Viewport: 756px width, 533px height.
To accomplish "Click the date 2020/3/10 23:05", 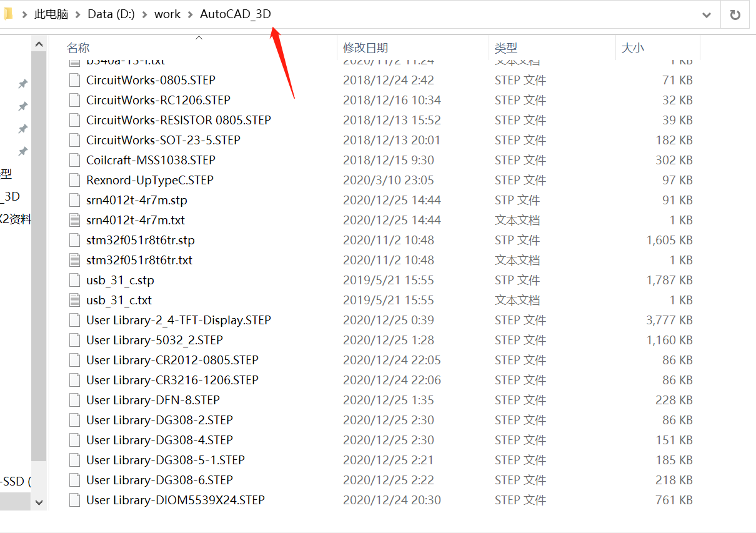I will click(x=389, y=180).
